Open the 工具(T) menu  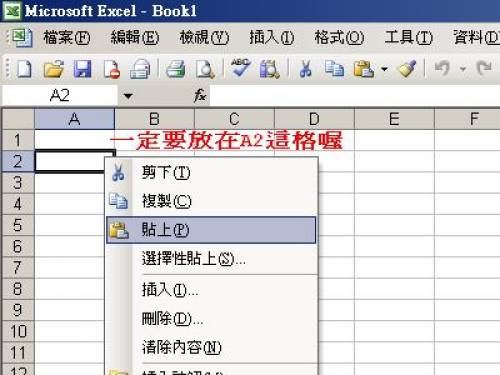pos(409,37)
